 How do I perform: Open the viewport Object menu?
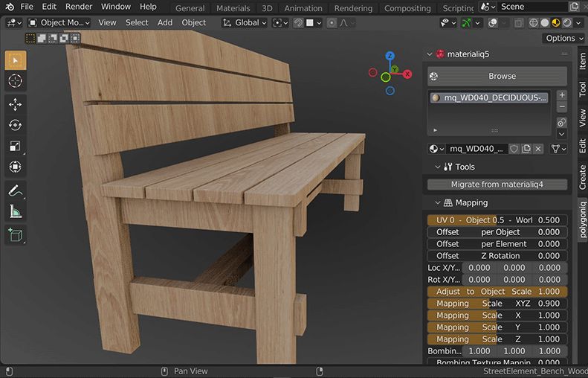tap(194, 23)
